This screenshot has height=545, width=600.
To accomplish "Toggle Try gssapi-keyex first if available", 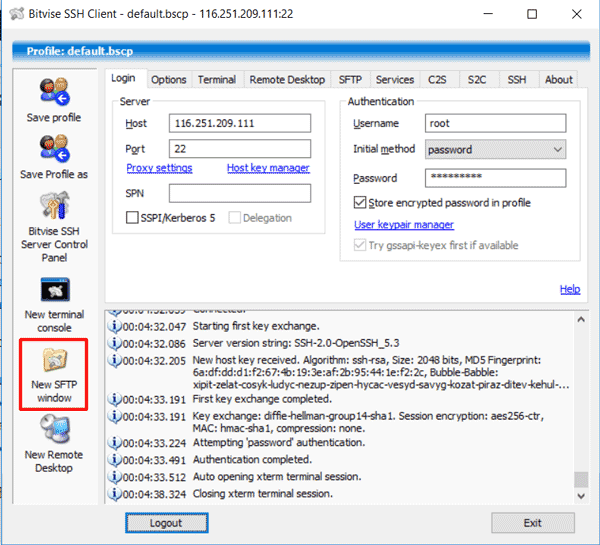I will (360, 245).
